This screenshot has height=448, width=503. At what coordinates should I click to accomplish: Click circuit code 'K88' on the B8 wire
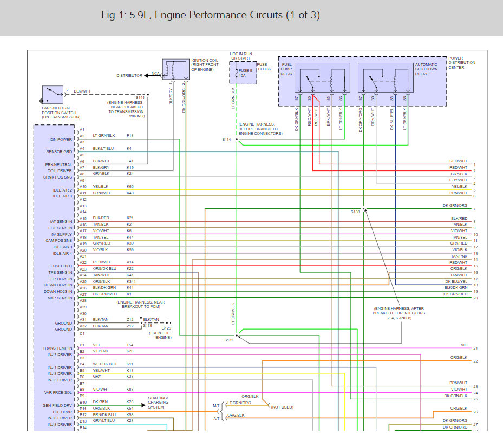[x=130, y=390]
